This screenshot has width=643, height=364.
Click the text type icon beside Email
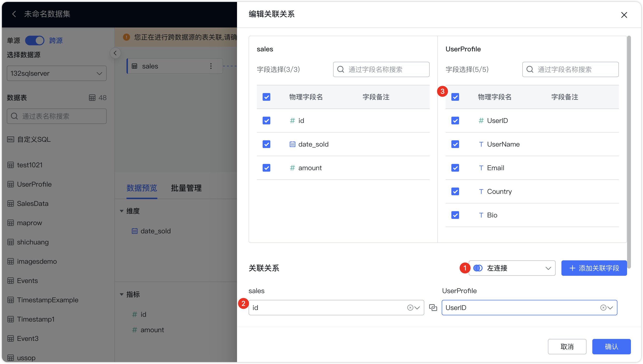point(481,168)
